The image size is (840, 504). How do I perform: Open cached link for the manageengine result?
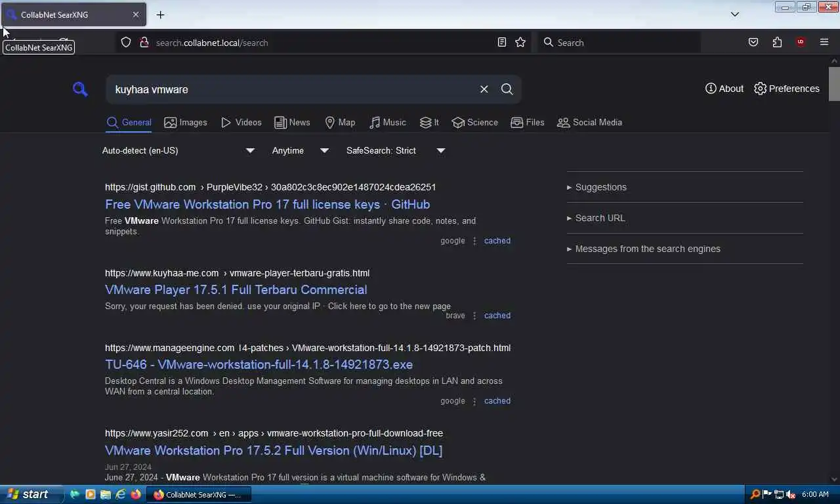pos(497,401)
